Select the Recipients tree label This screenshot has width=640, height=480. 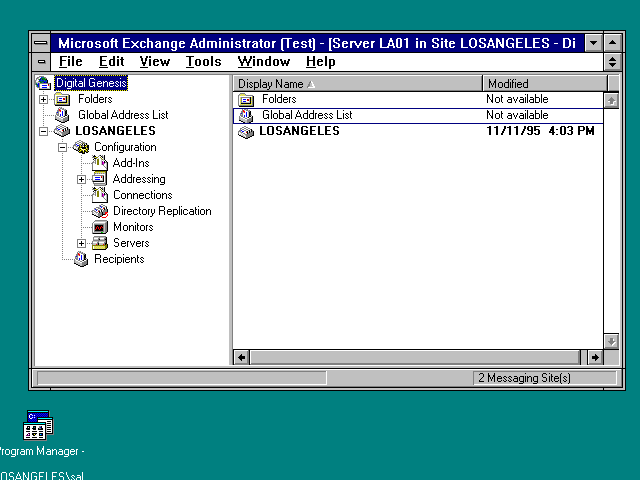click(x=119, y=259)
